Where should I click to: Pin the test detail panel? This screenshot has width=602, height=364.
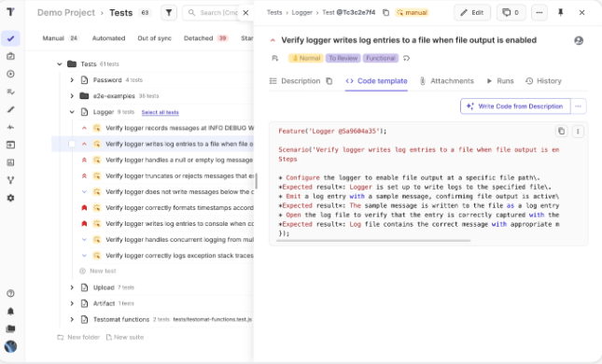click(561, 13)
